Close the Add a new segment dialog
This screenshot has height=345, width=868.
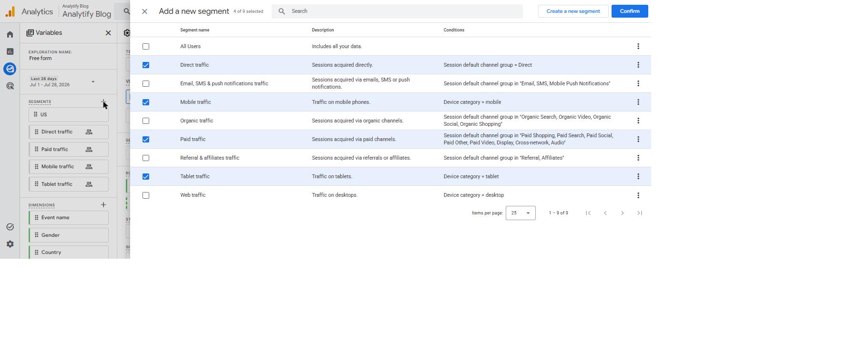tap(144, 11)
